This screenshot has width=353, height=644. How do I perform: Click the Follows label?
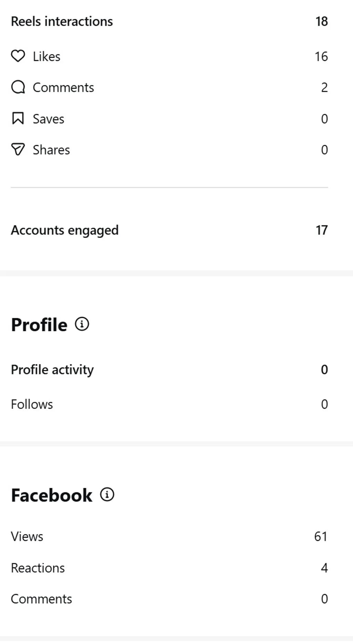[x=32, y=404]
